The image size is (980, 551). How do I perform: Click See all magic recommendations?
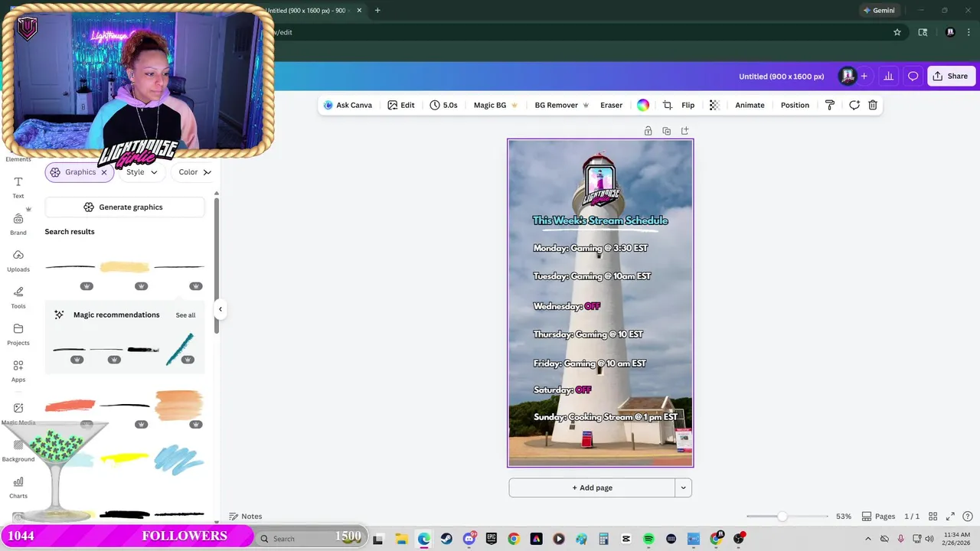click(185, 315)
